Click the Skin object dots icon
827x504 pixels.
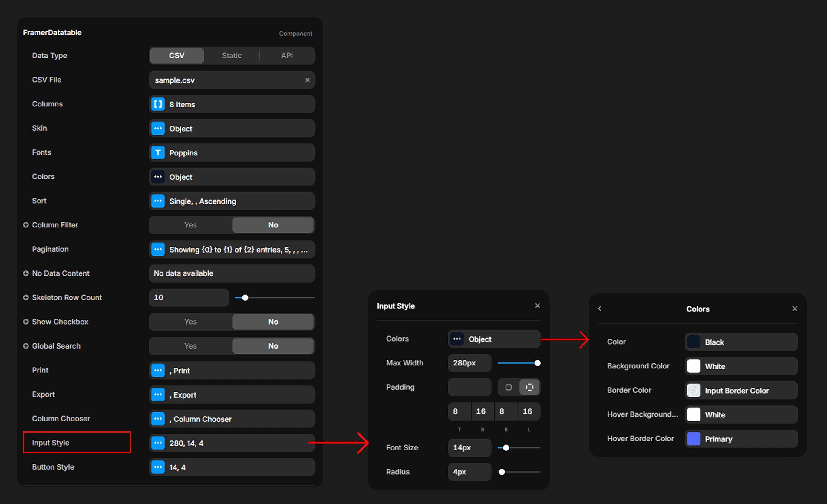coord(158,129)
